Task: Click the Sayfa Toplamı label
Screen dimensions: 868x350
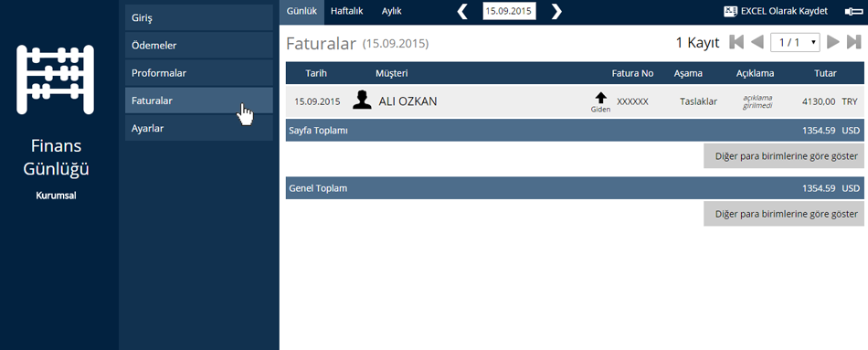Action: pyautogui.click(x=318, y=130)
